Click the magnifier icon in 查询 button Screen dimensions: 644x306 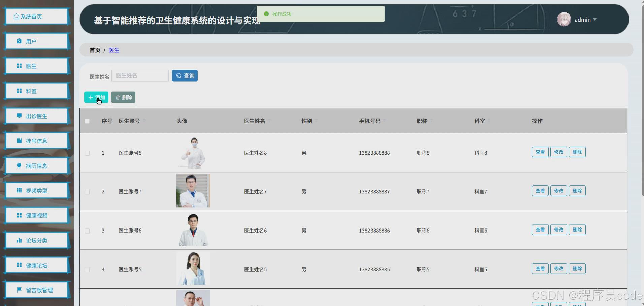(x=179, y=76)
